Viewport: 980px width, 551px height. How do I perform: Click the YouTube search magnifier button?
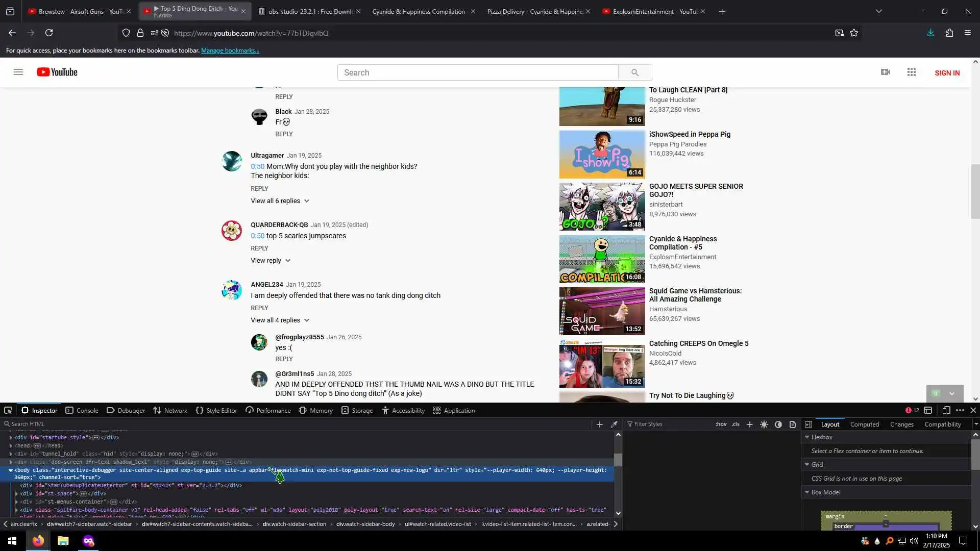click(x=634, y=72)
